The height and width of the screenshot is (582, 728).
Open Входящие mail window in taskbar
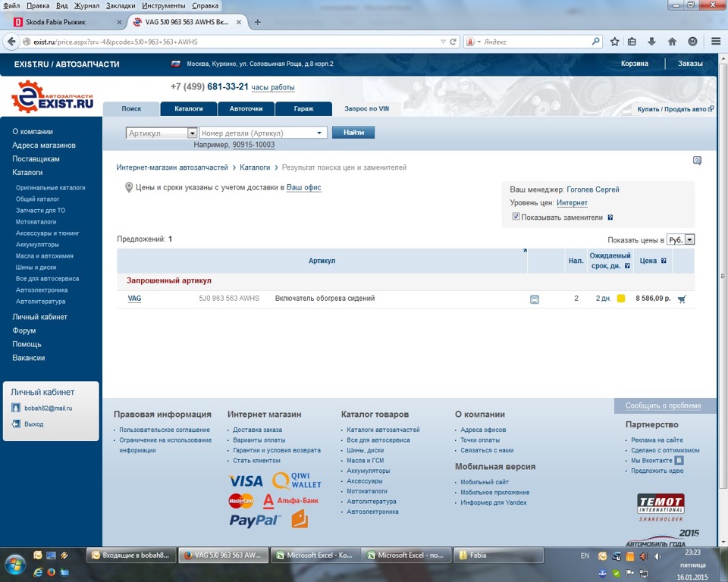pos(131,555)
